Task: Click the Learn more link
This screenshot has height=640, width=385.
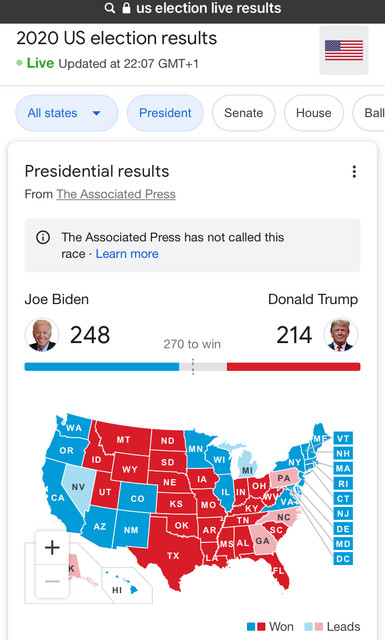Action: coord(127,254)
